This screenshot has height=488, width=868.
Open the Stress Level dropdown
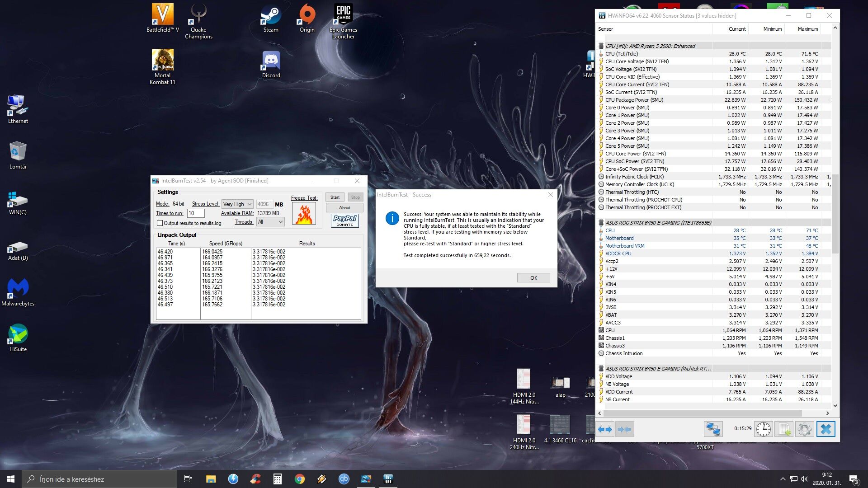tap(237, 204)
